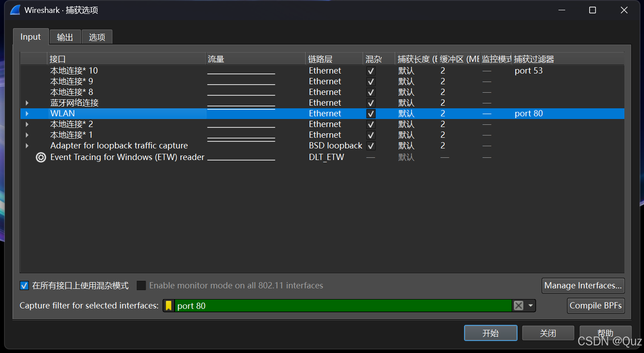
Task: Switch to the 选项 tab
Action: click(97, 37)
